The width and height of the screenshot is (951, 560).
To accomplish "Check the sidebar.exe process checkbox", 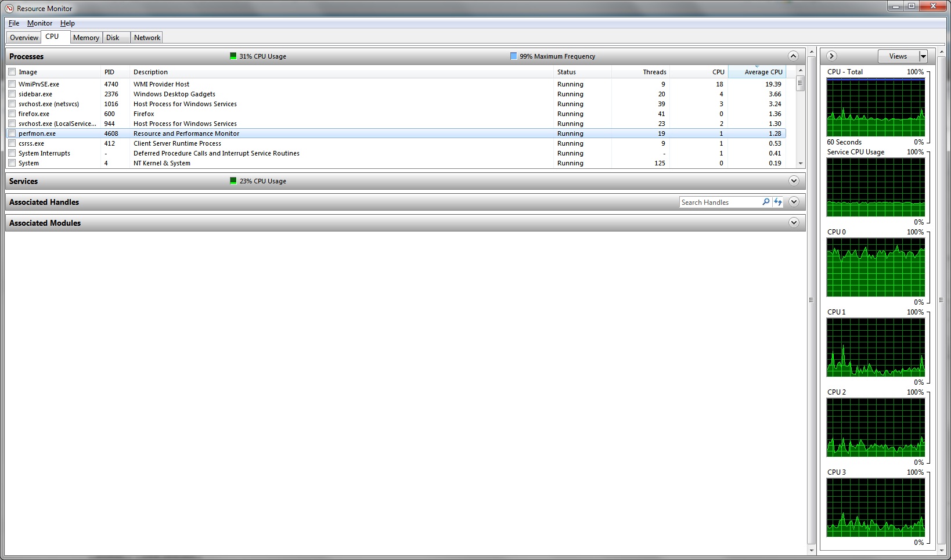I will click(x=12, y=94).
